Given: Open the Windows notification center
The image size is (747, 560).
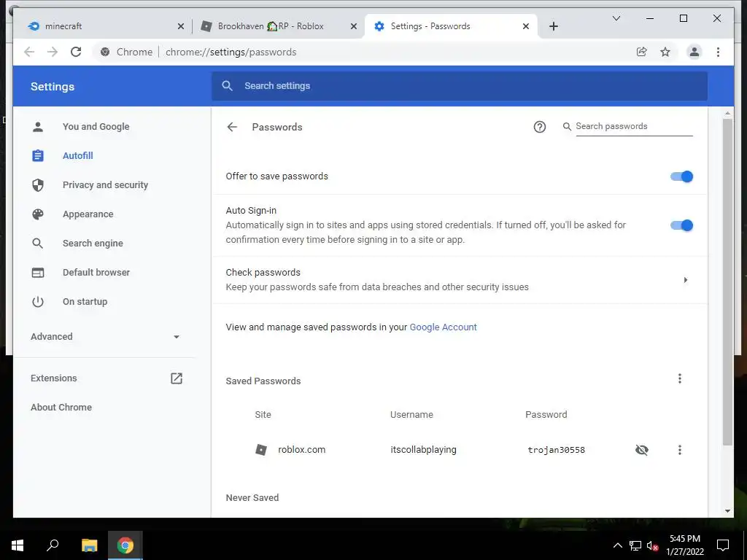Looking at the screenshot, I should (723, 545).
